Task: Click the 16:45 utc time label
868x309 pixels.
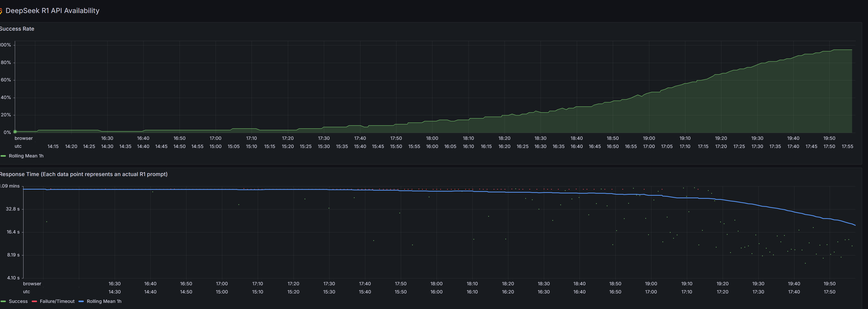Action: [595, 146]
